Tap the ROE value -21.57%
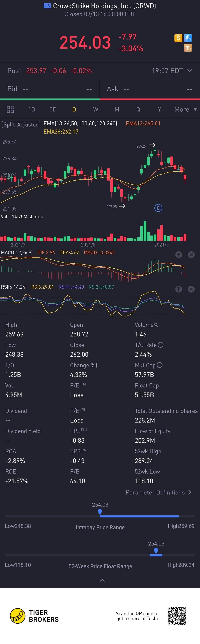This screenshot has width=200, height=644. pyautogui.click(x=17, y=481)
